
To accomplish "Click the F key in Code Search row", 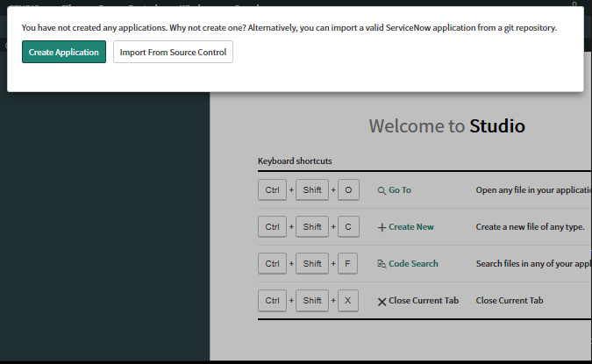I will (x=347, y=263).
